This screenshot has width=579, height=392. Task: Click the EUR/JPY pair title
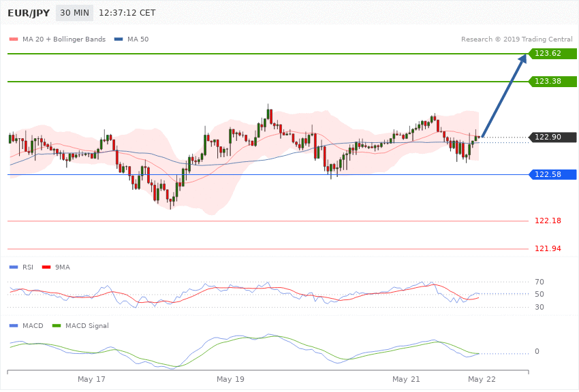(x=29, y=13)
